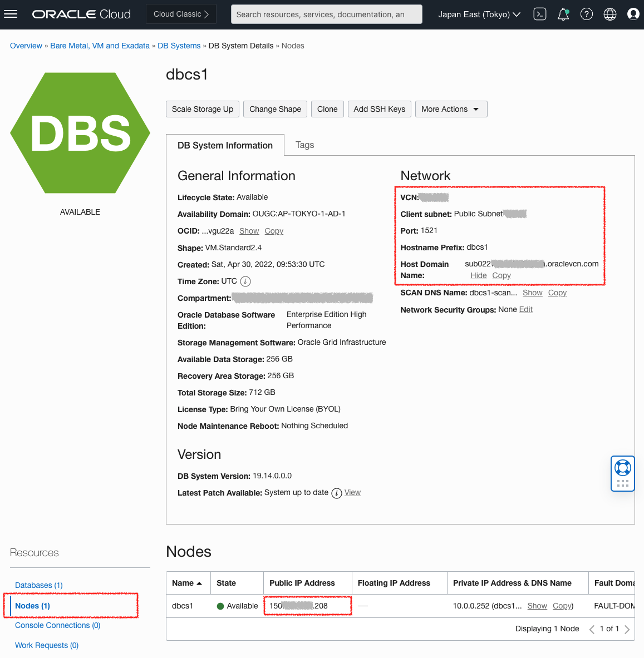Open the Cloud Classic switcher
The image size is (644, 658).
(x=181, y=14)
